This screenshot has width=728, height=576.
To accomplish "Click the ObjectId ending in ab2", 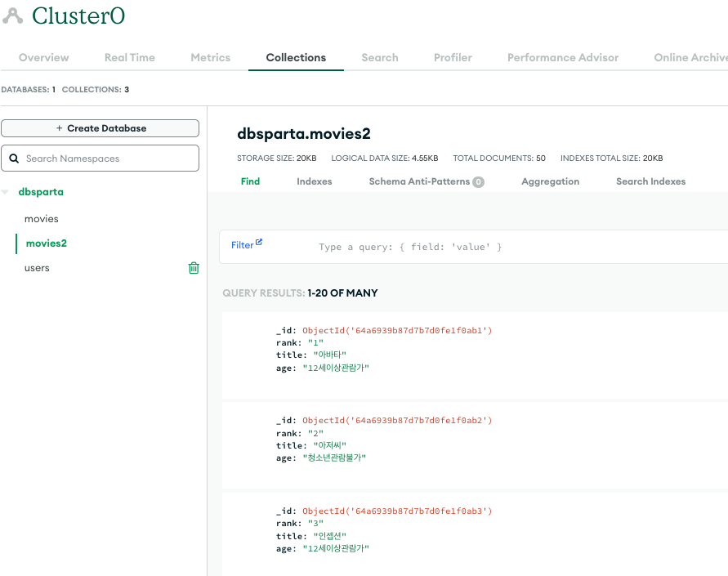I will pos(397,421).
